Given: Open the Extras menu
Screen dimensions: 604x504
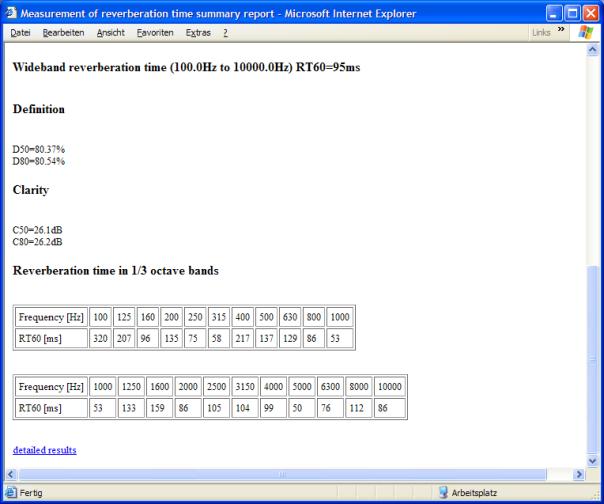Looking at the screenshot, I should [197, 33].
